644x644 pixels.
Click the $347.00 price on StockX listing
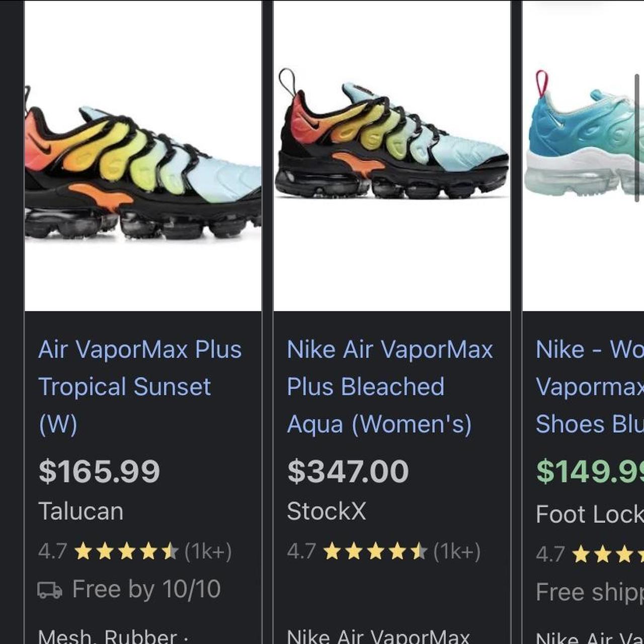click(x=348, y=471)
